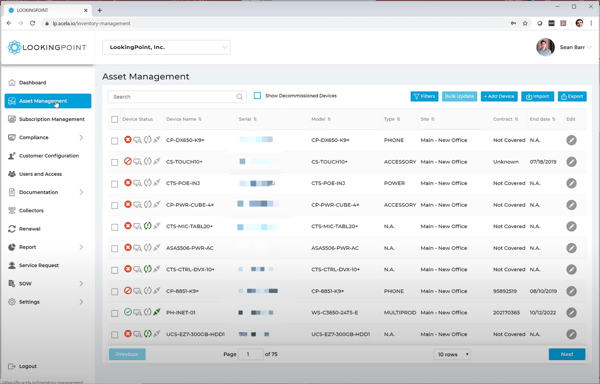Image resolution: width=600 pixels, height=384 pixels.
Task: Open the Dashboard sidebar item
Action: point(33,83)
